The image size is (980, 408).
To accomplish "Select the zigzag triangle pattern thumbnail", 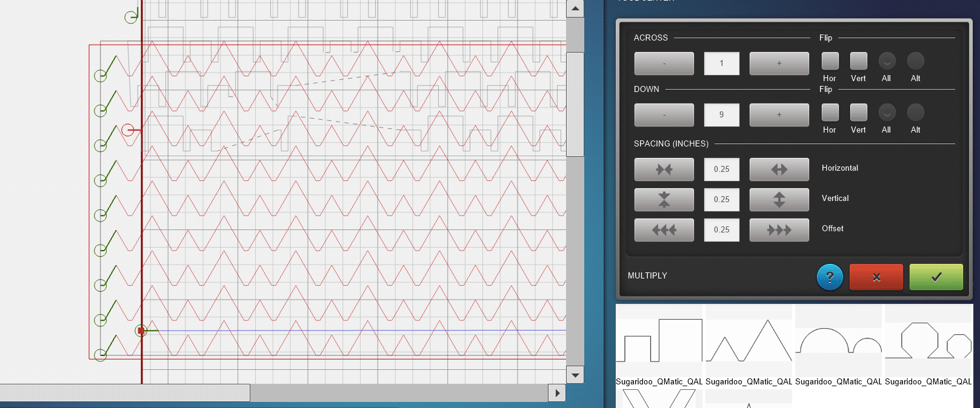I will 748,341.
